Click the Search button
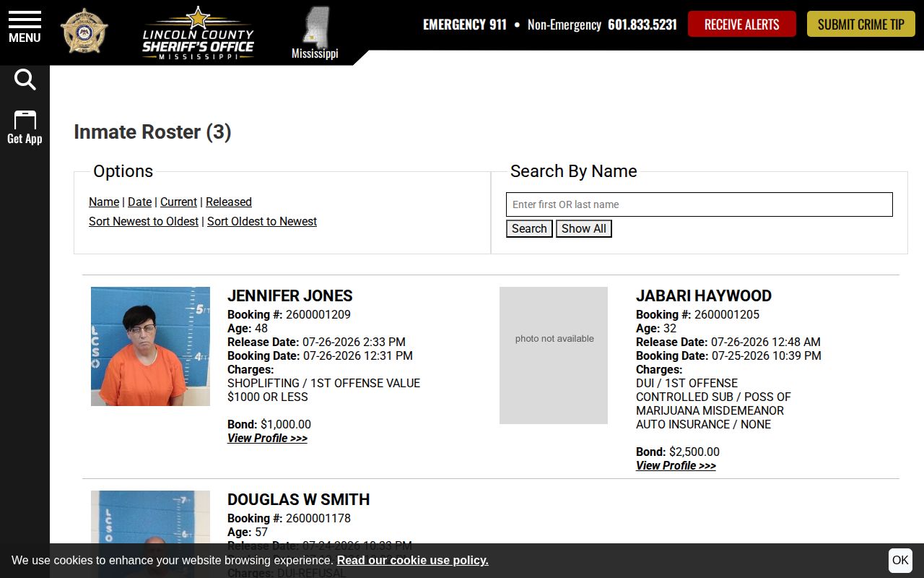924x578 pixels. 529,228
